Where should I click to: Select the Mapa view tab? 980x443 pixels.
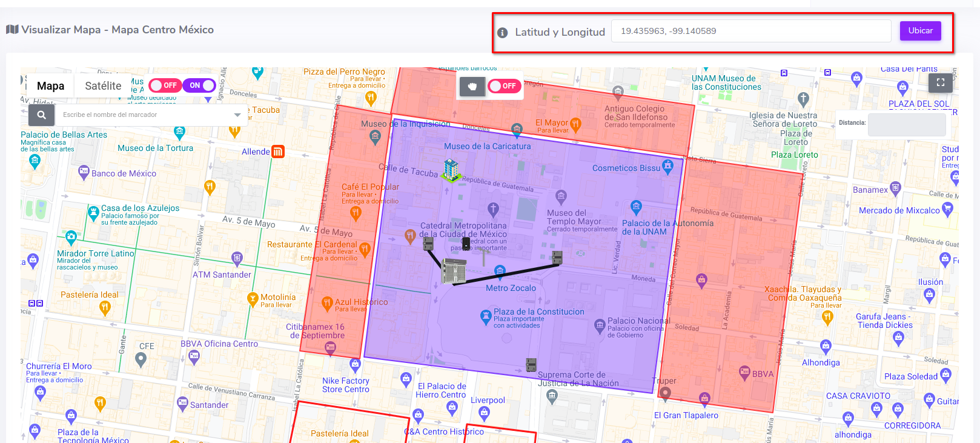click(x=50, y=86)
